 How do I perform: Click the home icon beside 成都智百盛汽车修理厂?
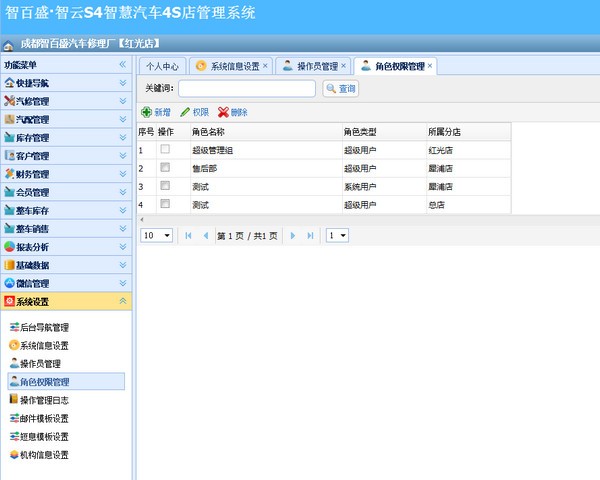[x=9, y=45]
